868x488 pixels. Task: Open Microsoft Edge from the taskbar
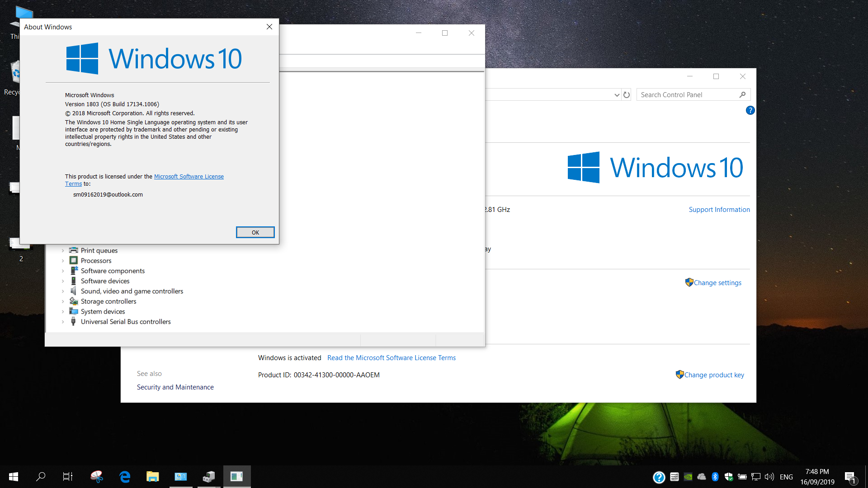(125, 477)
